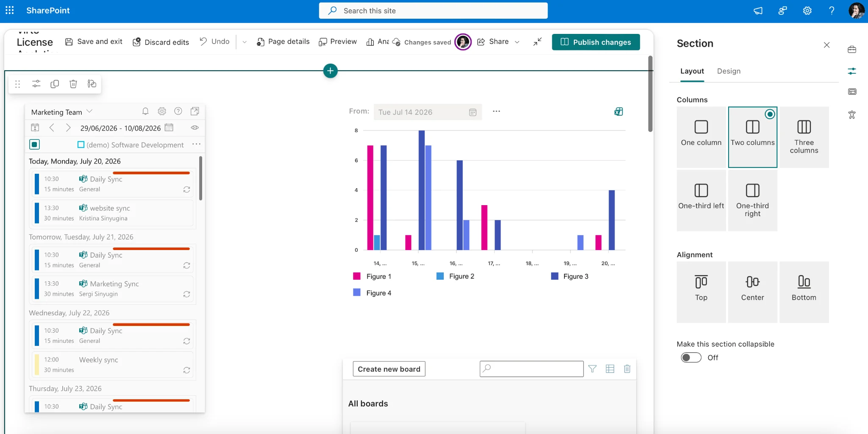Jump to today in calendar
The image size is (868, 434).
(35, 128)
